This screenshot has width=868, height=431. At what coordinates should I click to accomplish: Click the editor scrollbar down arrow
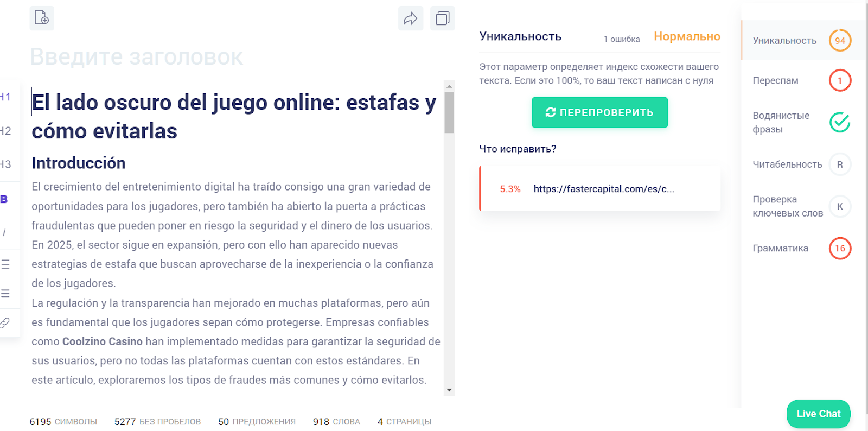449,390
